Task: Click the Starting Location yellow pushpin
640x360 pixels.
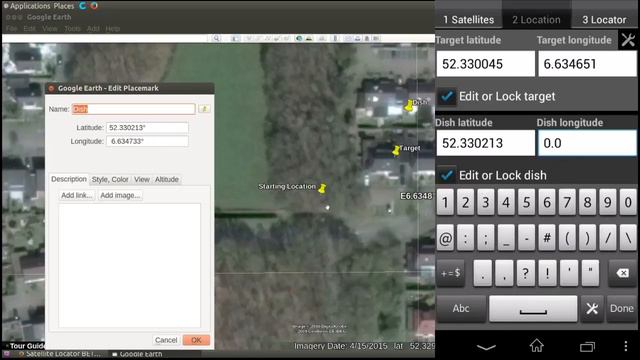Action: (x=322, y=188)
